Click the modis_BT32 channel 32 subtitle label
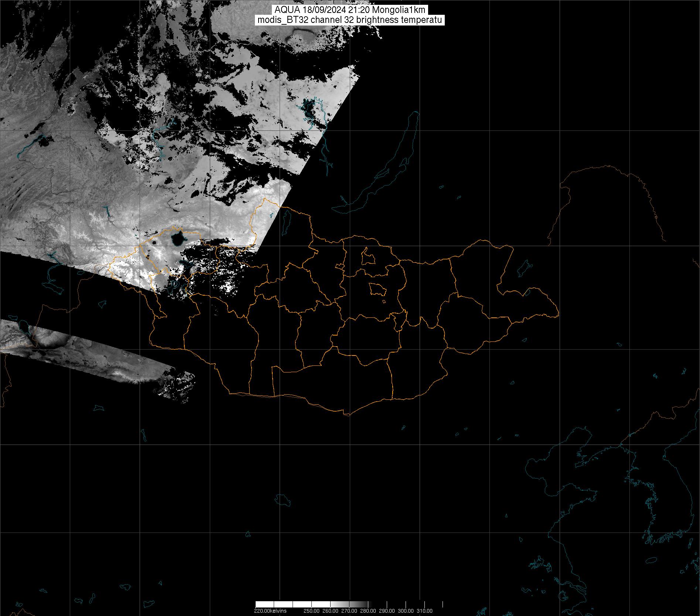The image size is (700, 616). [x=349, y=20]
